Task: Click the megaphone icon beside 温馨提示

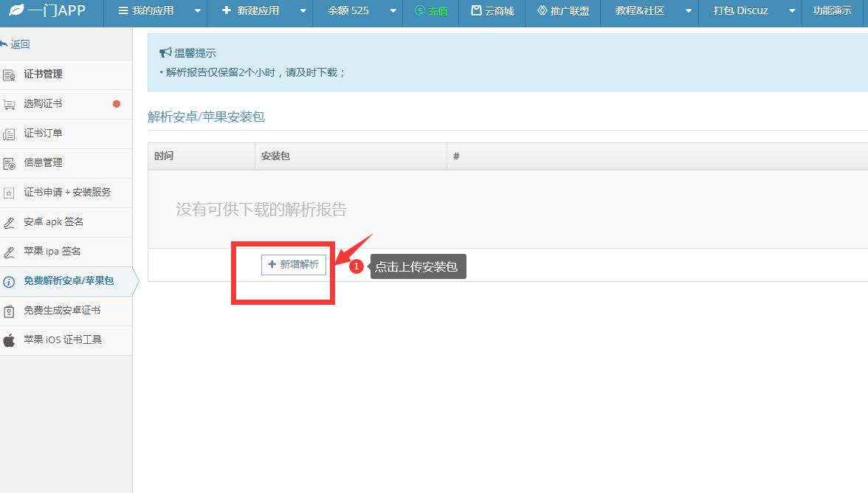Action: coord(165,52)
